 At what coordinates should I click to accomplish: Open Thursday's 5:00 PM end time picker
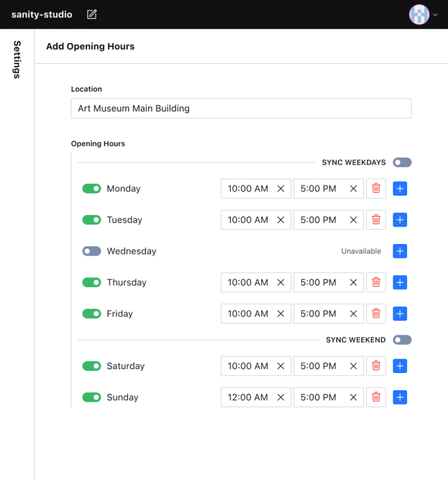click(x=318, y=283)
